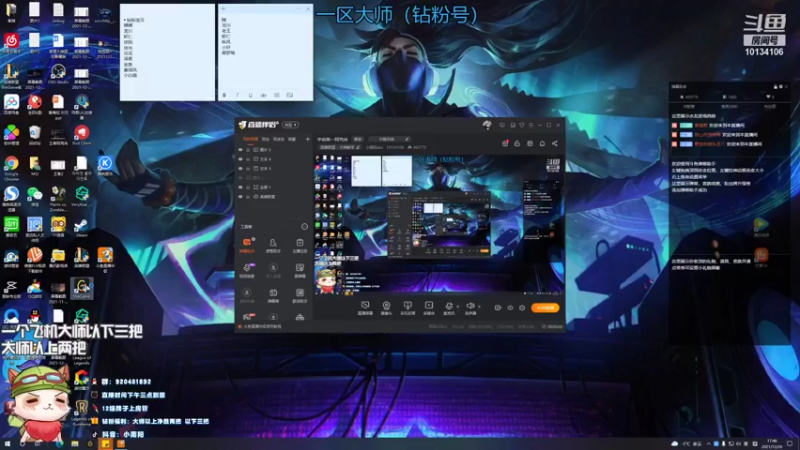
Task: Open the first orange toolbox tool in Douyu companion
Action: [x=247, y=244]
